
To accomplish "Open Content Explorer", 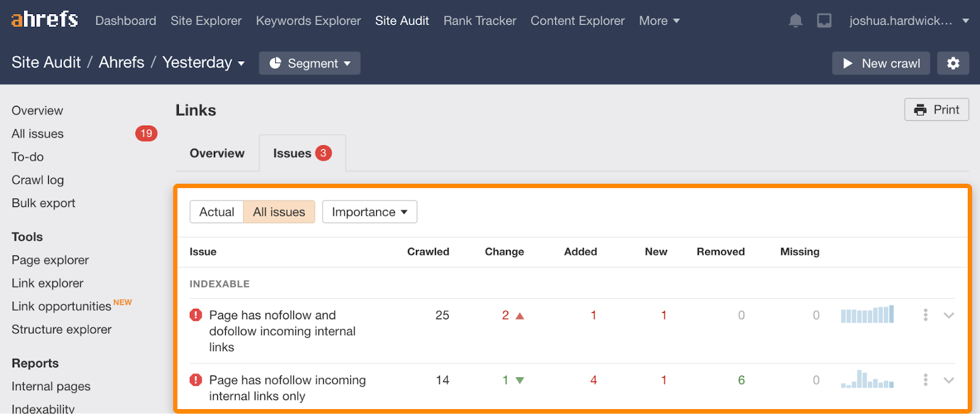I will click(x=578, y=21).
